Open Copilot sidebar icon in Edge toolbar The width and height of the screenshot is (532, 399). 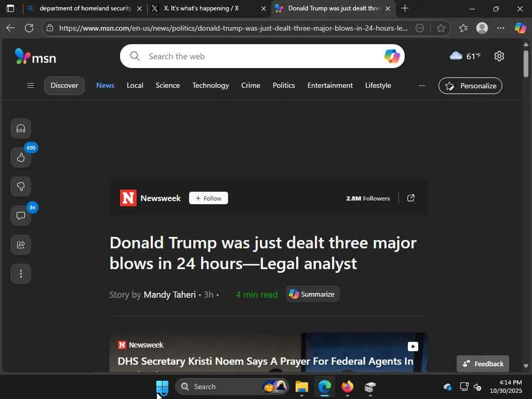(520, 28)
